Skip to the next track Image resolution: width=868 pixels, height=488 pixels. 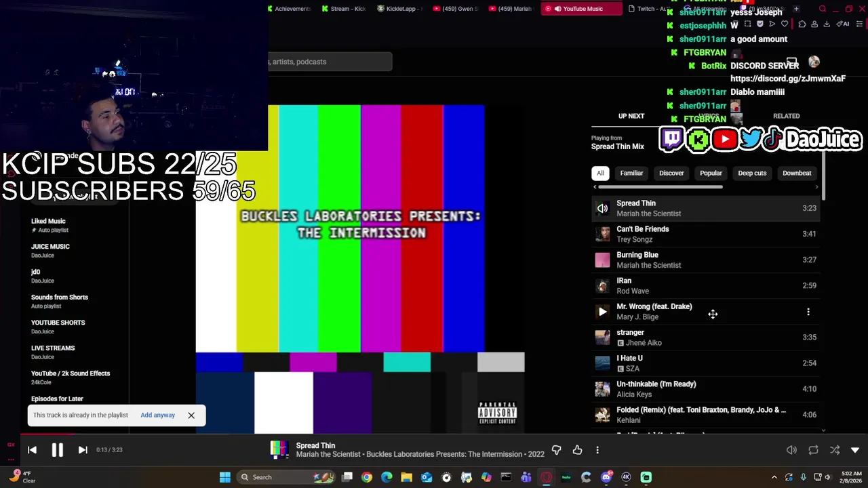click(83, 449)
